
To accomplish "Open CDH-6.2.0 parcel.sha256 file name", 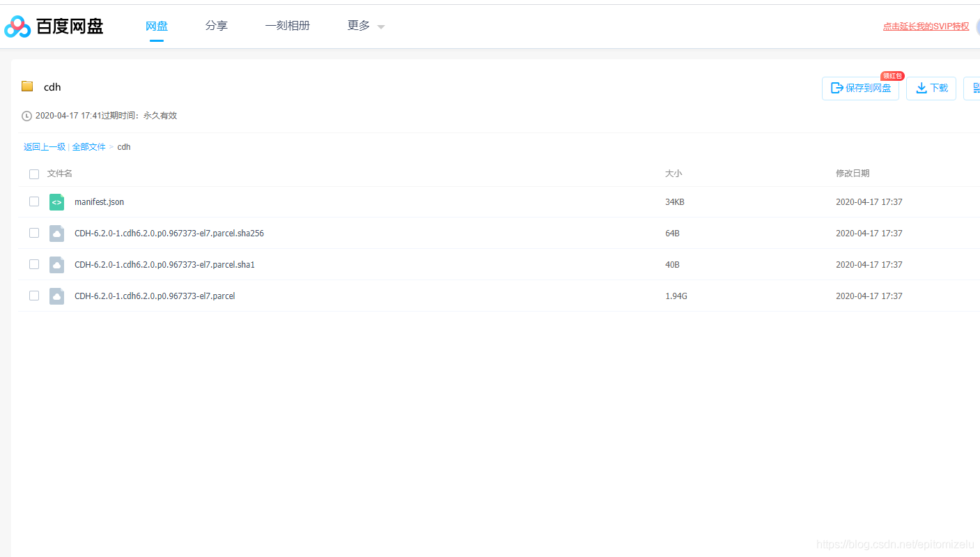I will 169,234.
